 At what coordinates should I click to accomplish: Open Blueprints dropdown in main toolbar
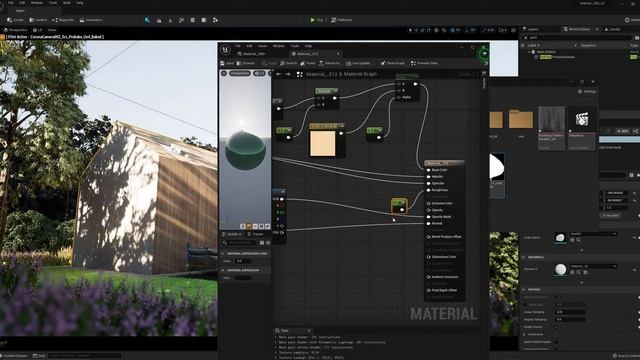coord(63,20)
